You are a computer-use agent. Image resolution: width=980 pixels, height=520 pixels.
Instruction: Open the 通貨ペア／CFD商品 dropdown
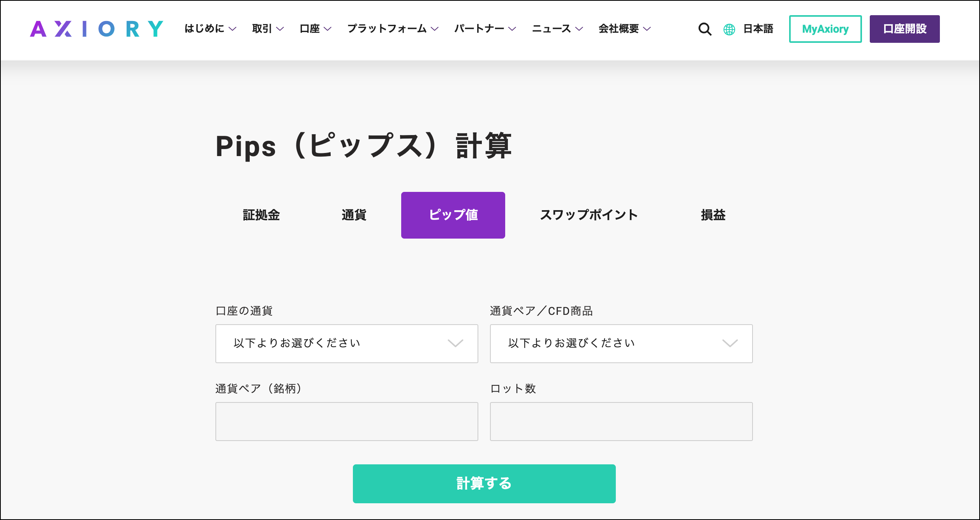click(x=621, y=343)
